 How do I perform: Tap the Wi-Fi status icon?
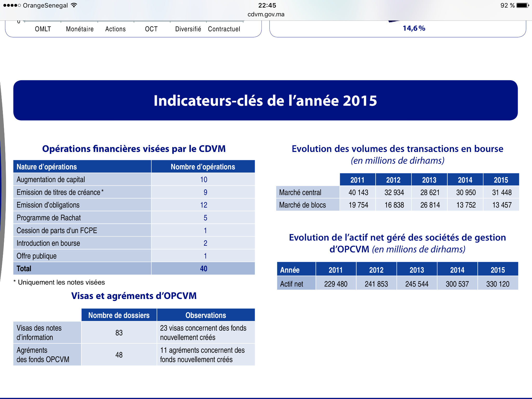pos(74,5)
